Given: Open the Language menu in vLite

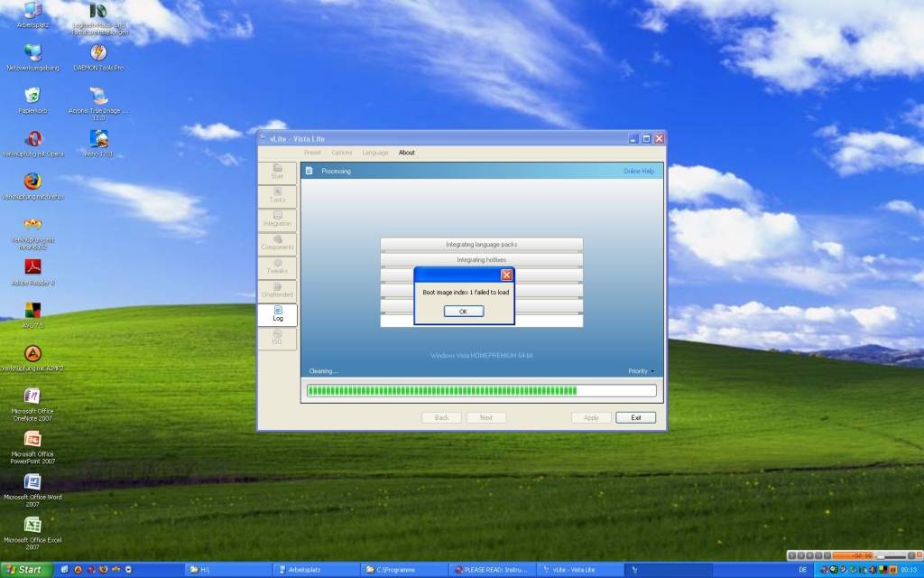Looking at the screenshot, I should tap(375, 152).
